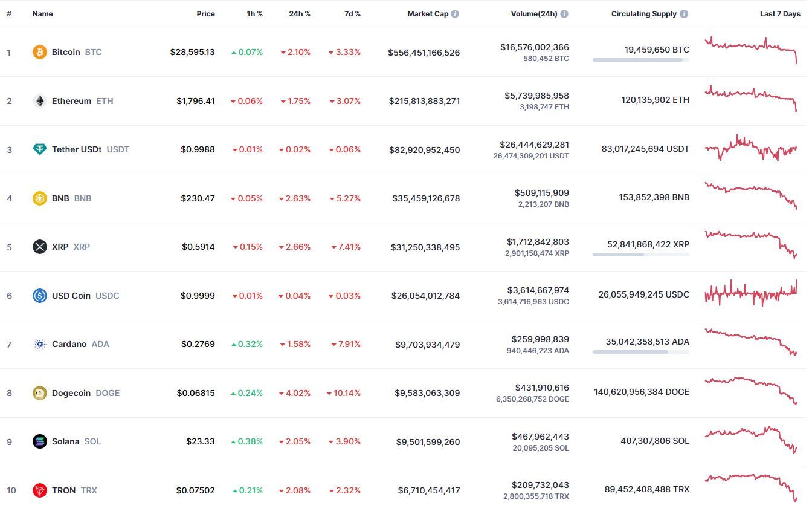Open the Circulating Supply info icon
The image size is (812, 514).
tap(684, 14)
